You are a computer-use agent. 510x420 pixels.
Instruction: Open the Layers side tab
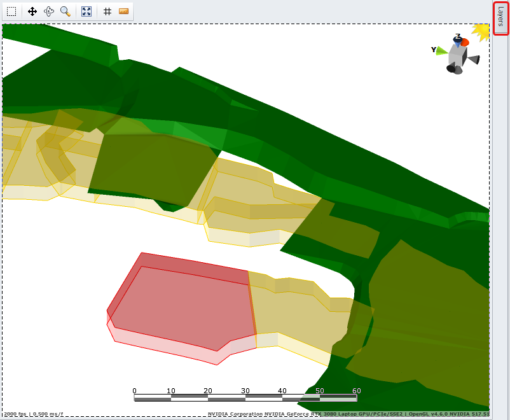pyautogui.click(x=500, y=18)
